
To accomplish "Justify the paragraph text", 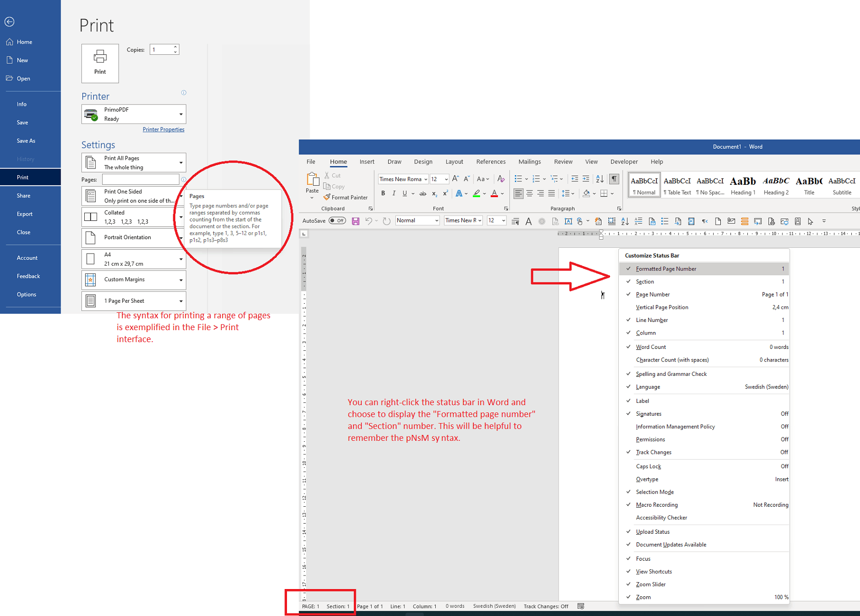I will [x=551, y=193].
